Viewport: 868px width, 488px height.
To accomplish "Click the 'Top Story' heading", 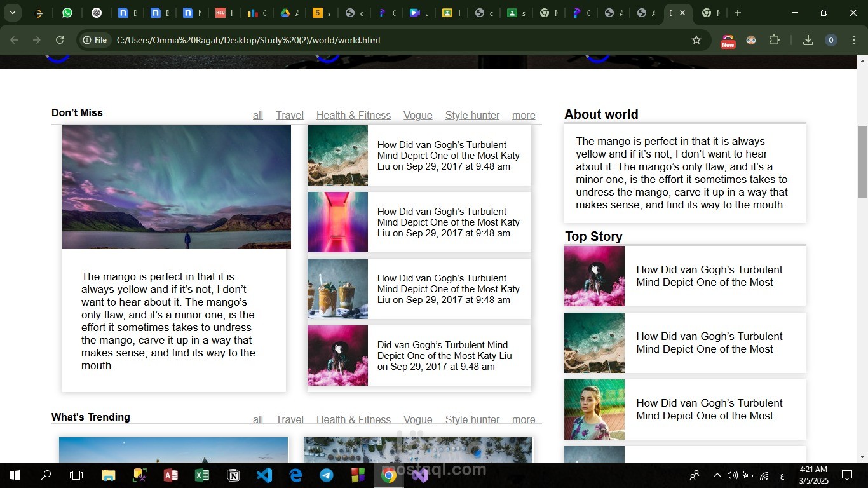I will pyautogui.click(x=593, y=236).
